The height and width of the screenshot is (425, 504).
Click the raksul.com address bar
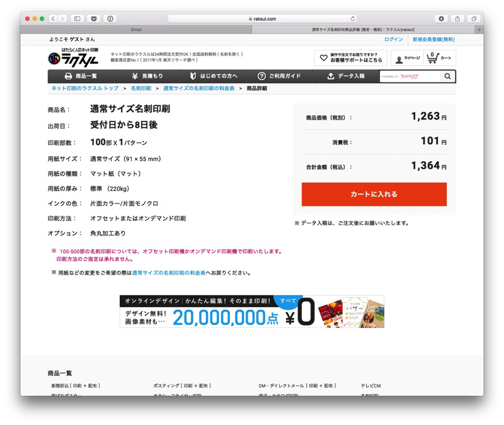point(262,19)
